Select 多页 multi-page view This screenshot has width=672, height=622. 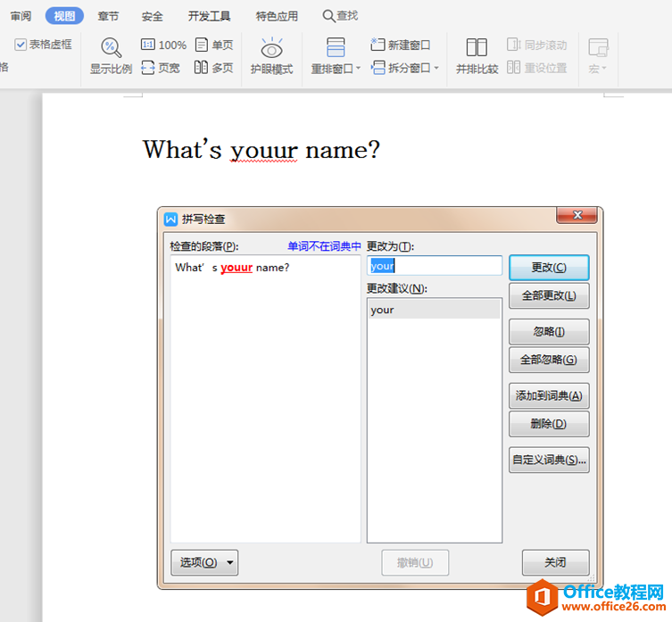[x=214, y=68]
